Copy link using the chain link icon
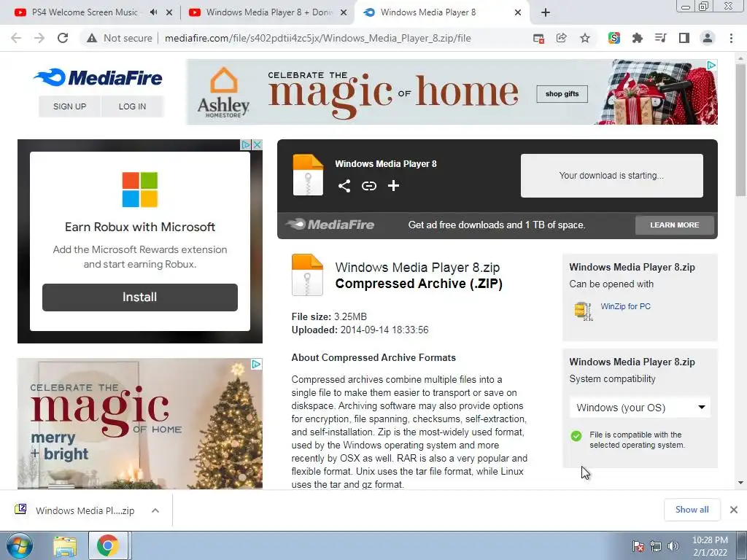 click(x=368, y=186)
